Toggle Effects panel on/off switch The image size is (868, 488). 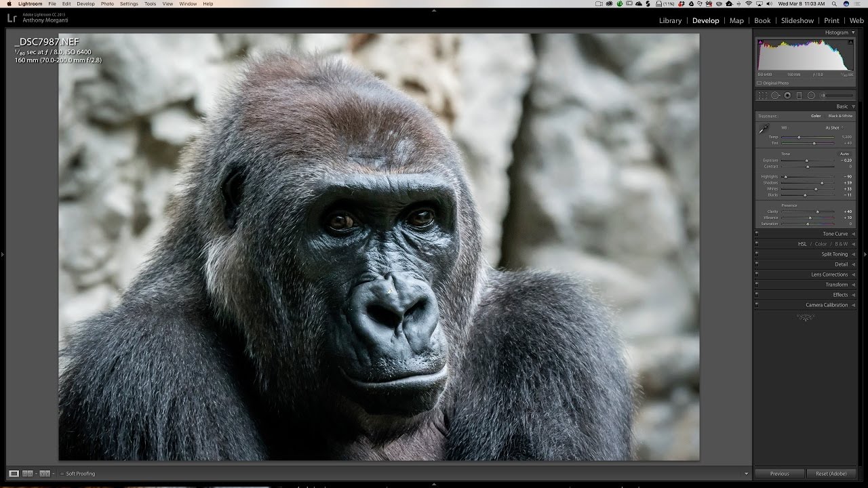tap(757, 295)
